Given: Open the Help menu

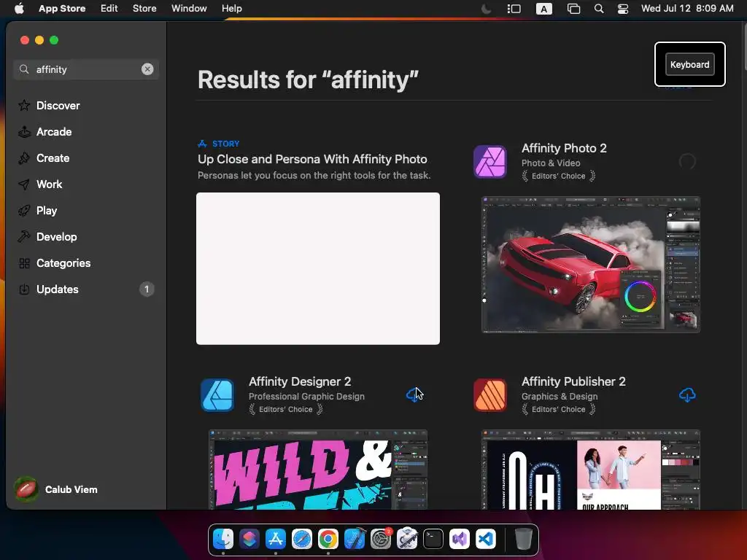Looking at the screenshot, I should pos(231,8).
